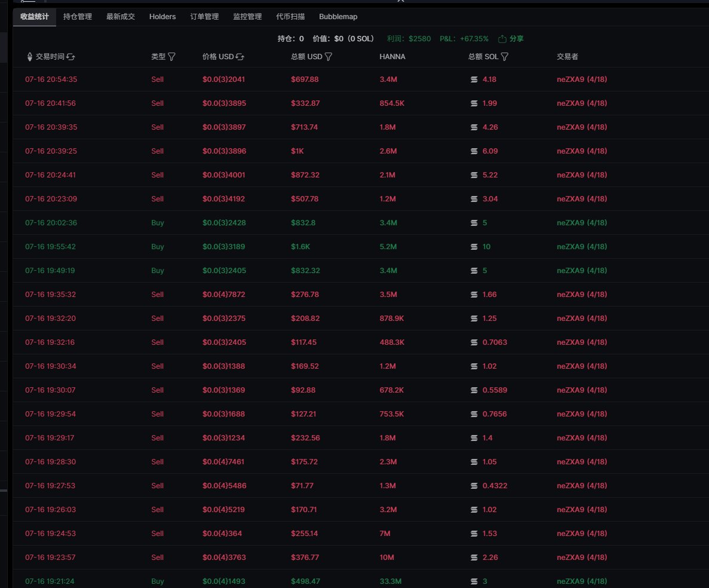Viewport: 709px width, 588px height.
Task: Open the 总额 SOL filter funnel
Action: tap(505, 57)
